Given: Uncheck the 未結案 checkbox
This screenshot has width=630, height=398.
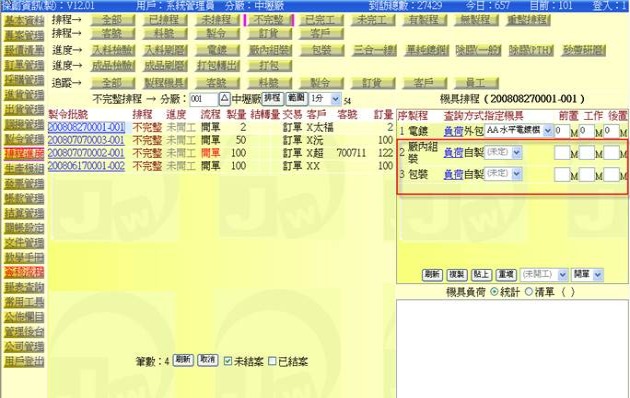Looking at the screenshot, I should coord(228,361).
